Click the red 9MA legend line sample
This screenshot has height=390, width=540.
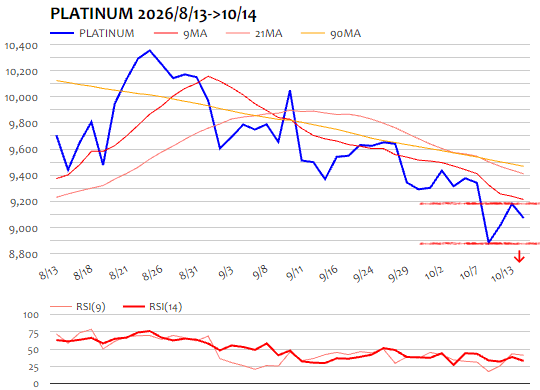pos(166,33)
